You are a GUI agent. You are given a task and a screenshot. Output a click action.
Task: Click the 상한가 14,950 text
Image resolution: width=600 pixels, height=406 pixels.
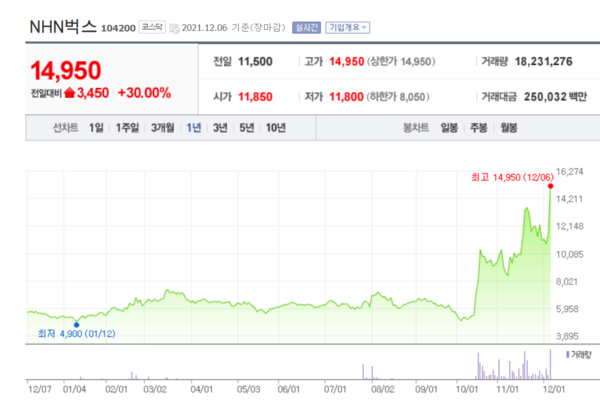pyautogui.click(x=401, y=62)
